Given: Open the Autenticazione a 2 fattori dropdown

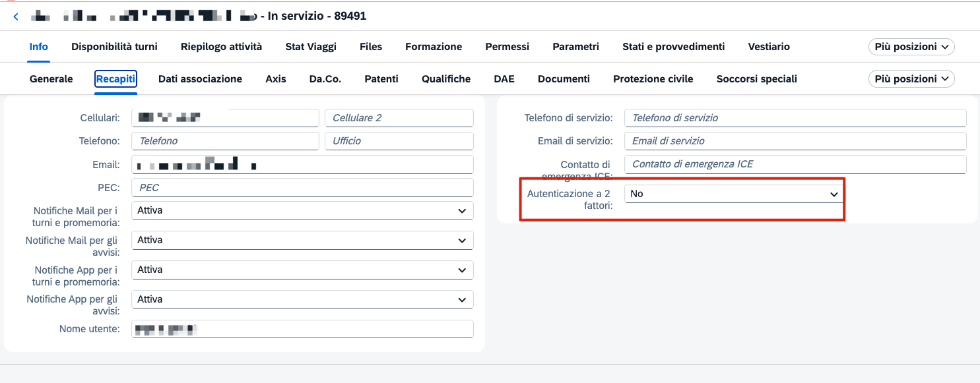Looking at the screenshot, I should [x=734, y=194].
